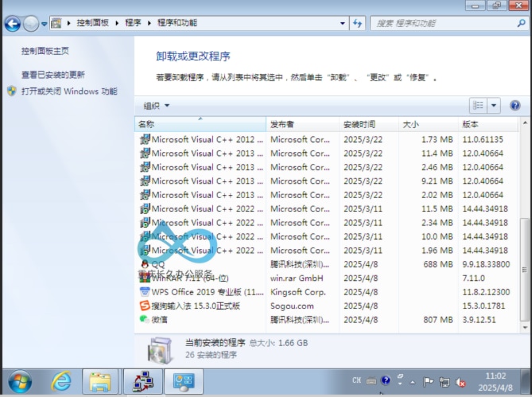
Task: Click the refresh button next to address bar
Action: pos(357,23)
